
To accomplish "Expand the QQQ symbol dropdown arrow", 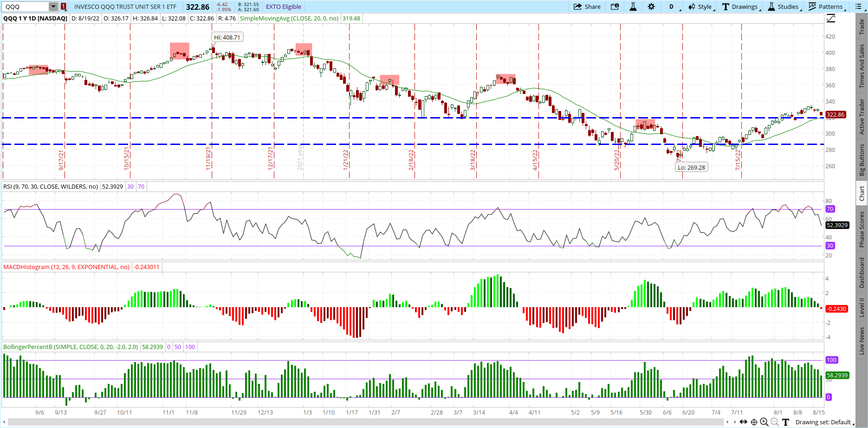I will tap(53, 7).
